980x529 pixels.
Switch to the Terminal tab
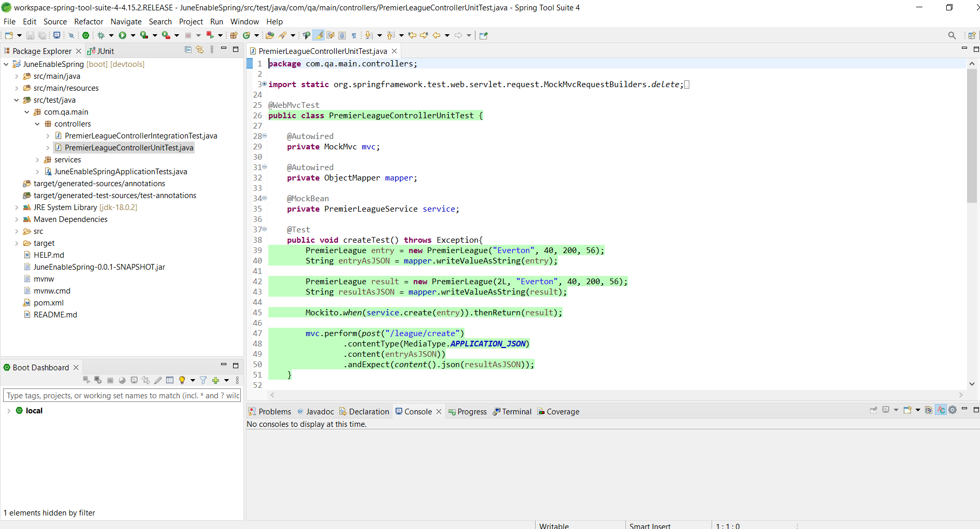[516, 411]
